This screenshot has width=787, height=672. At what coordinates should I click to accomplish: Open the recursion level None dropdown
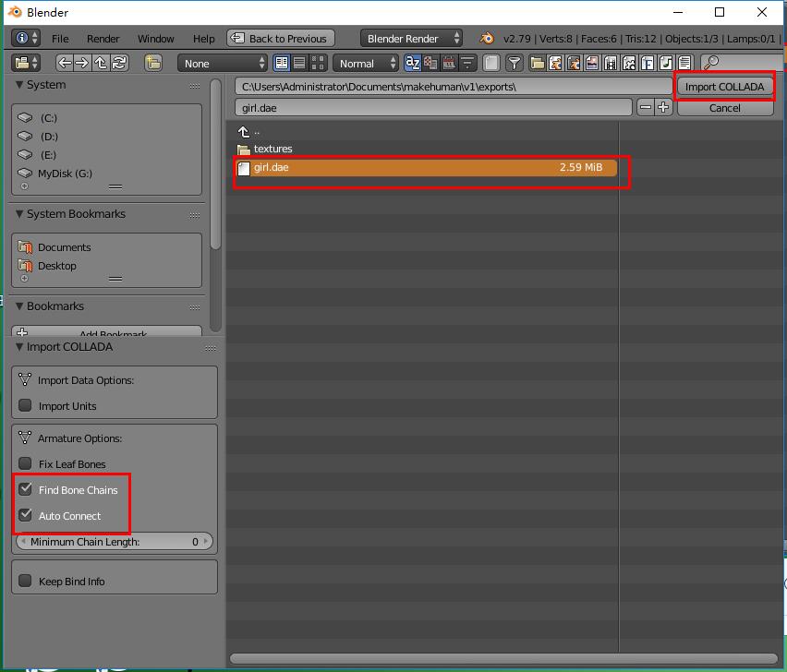click(223, 63)
